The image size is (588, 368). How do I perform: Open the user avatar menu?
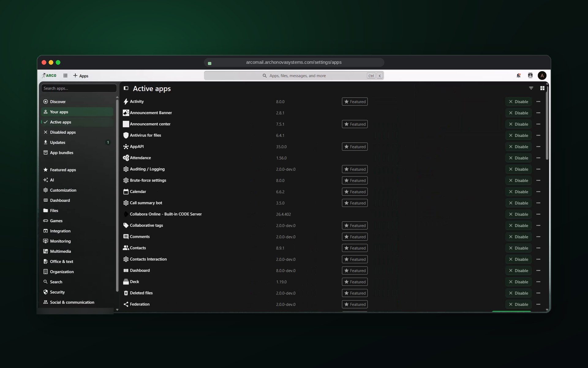tap(542, 75)
